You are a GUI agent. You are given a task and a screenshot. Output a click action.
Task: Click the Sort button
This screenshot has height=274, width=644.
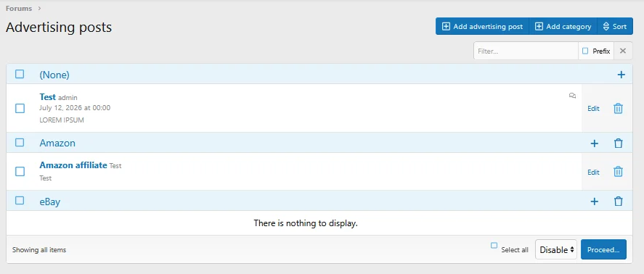pyautogui.click(x=615, y=26)
